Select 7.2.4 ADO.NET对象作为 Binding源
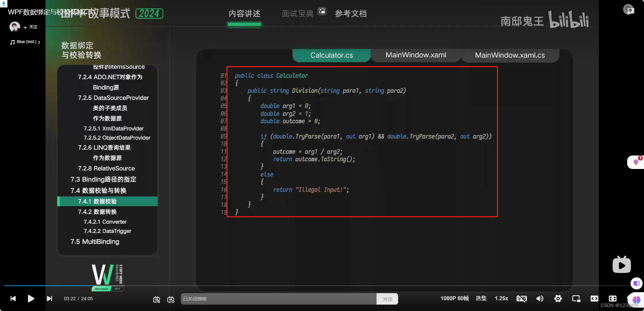644x311 pixels. pos(110,82)
